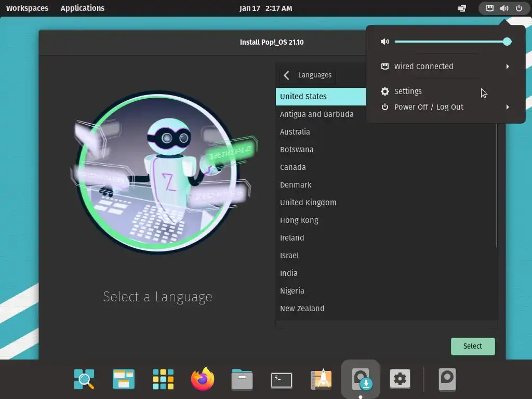The width and height of the screenshot is (532, 399).
Task: Open the clock showing Jan 17 2:17 AM
Action: (x=265, y=8)
